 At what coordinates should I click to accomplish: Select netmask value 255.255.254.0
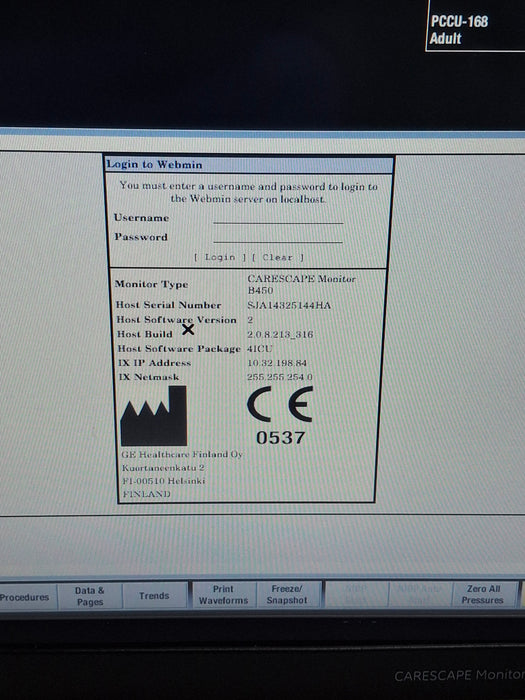coord(280,377)
